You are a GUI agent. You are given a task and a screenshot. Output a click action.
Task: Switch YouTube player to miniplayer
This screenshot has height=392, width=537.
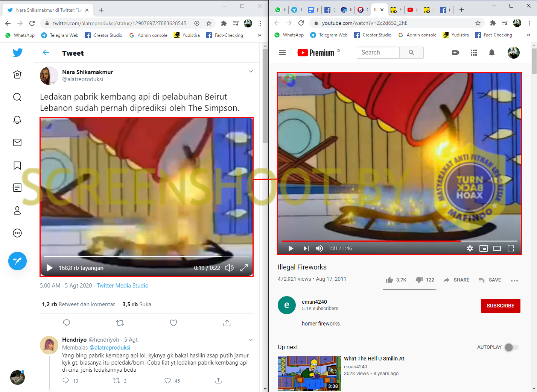click(x=484, y=248)
